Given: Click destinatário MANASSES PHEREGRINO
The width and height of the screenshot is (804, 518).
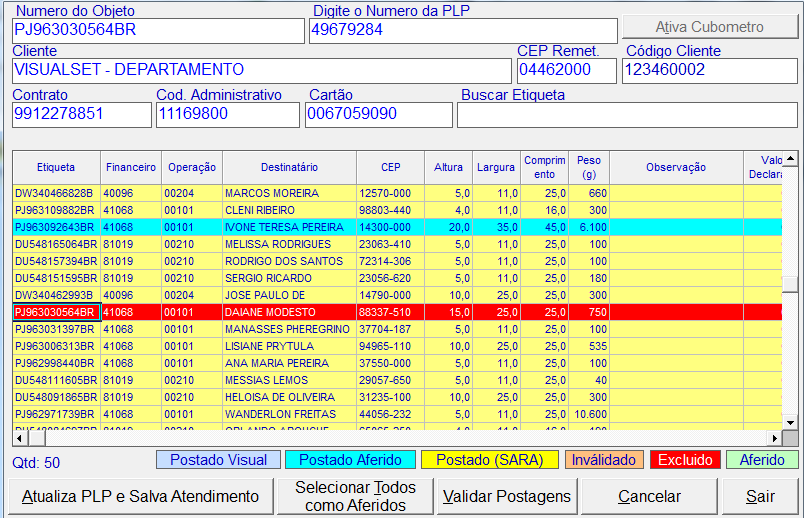Looking at the screenshot, I should coord(287,329).
